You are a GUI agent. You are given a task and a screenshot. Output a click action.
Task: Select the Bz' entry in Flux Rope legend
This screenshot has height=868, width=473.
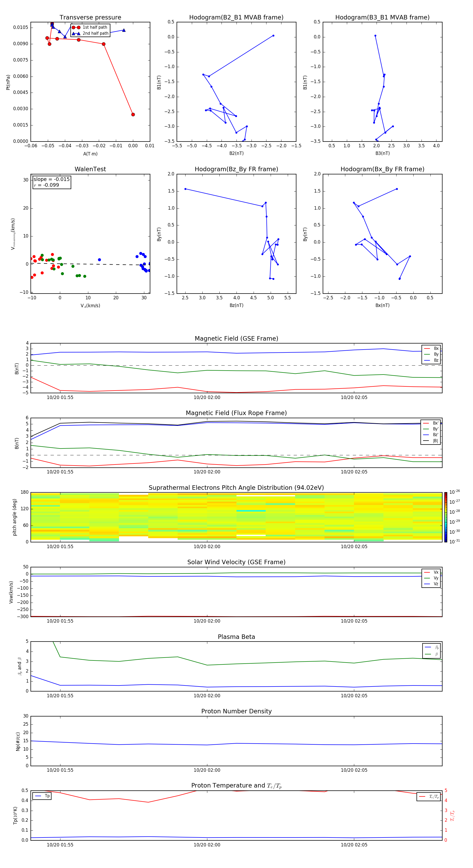431,435
